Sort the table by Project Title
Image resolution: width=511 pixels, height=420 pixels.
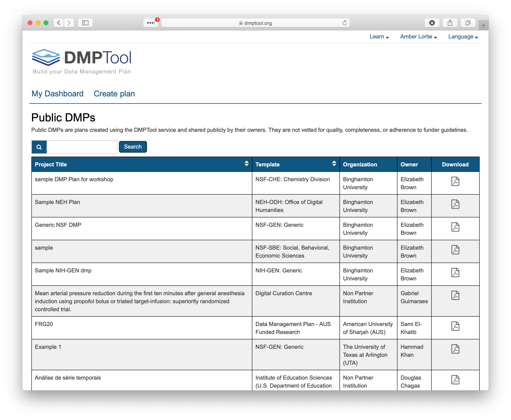(247, 164)
